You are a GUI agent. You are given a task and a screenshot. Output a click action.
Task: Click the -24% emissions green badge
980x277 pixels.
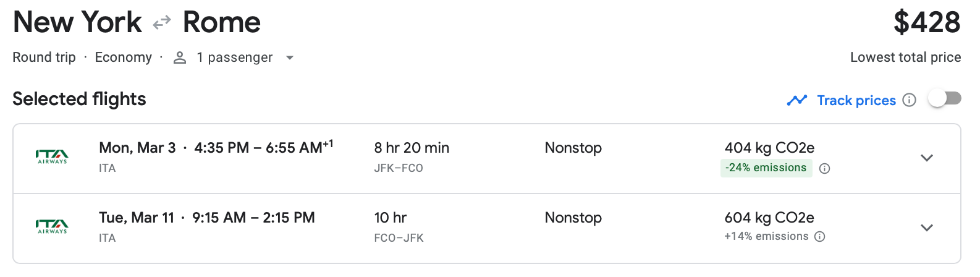pyautogui.click(x=766, y=168)
